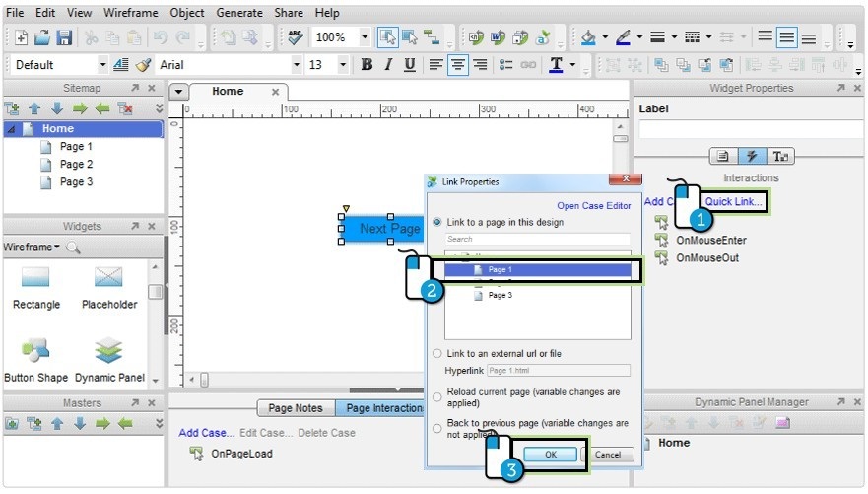Click the spell check ABC icon
Screen dimensions: 868x494
[295, 37]
